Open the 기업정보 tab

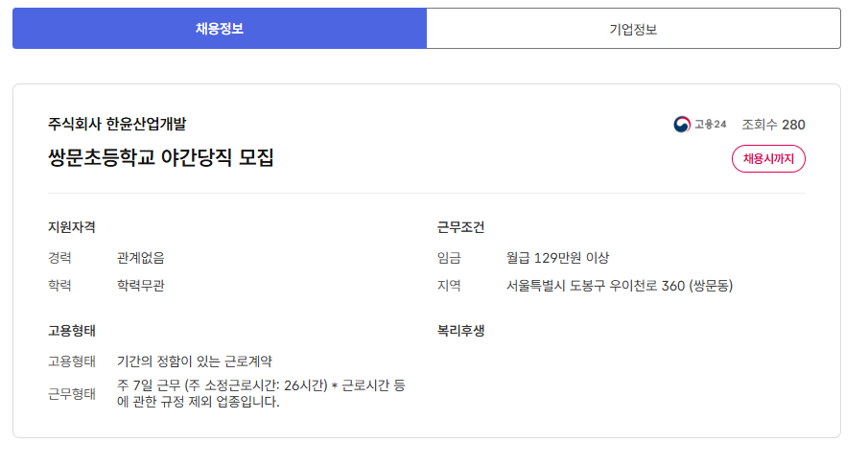(x=633, y=29)
